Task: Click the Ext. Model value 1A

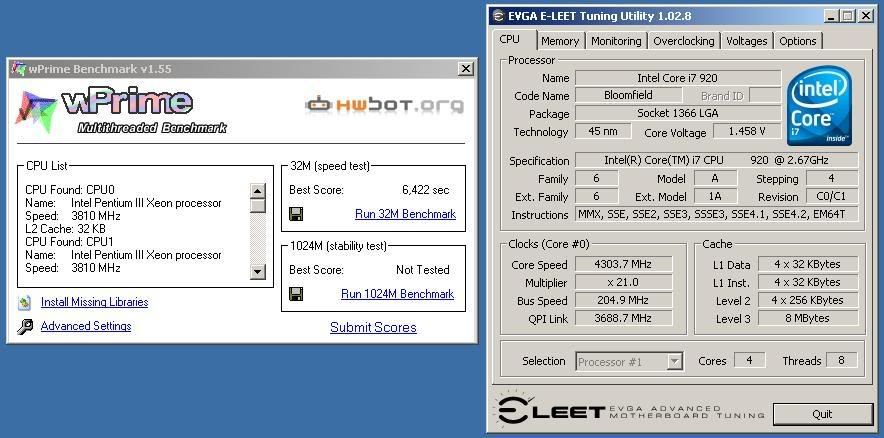Action: [715, 196]
